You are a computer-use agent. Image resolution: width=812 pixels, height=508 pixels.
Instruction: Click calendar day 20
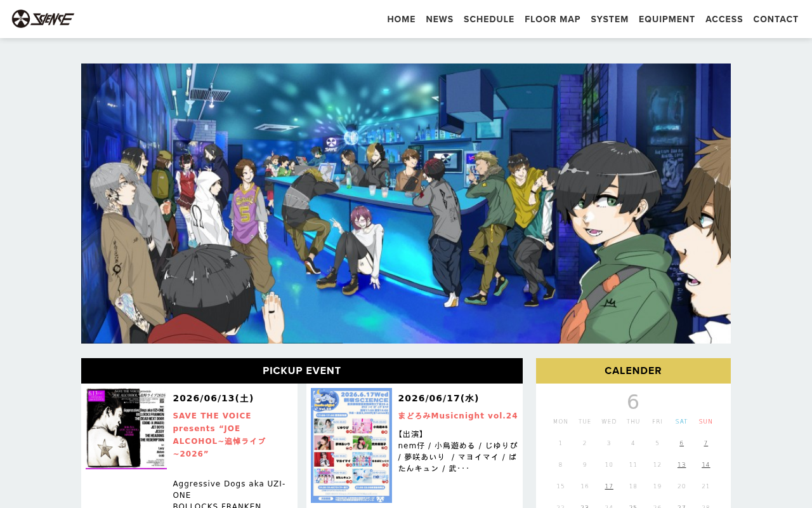[681, 486]
